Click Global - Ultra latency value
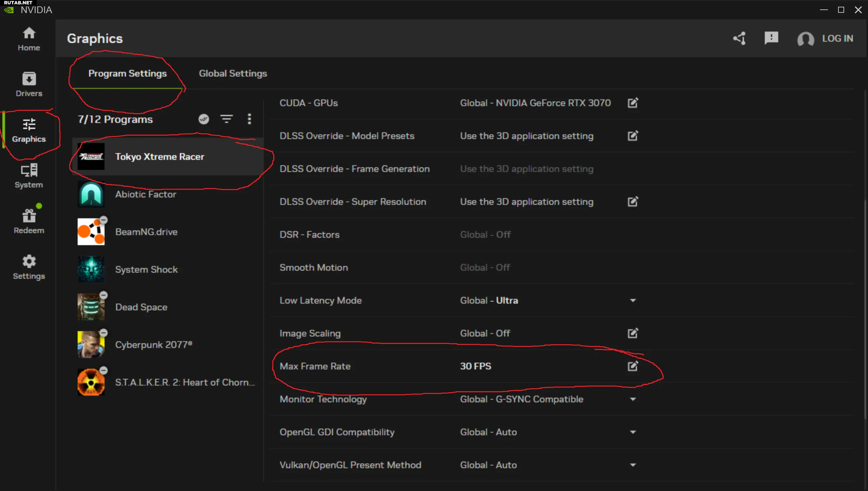The image size is (868, 491). [x=489, y=301]
